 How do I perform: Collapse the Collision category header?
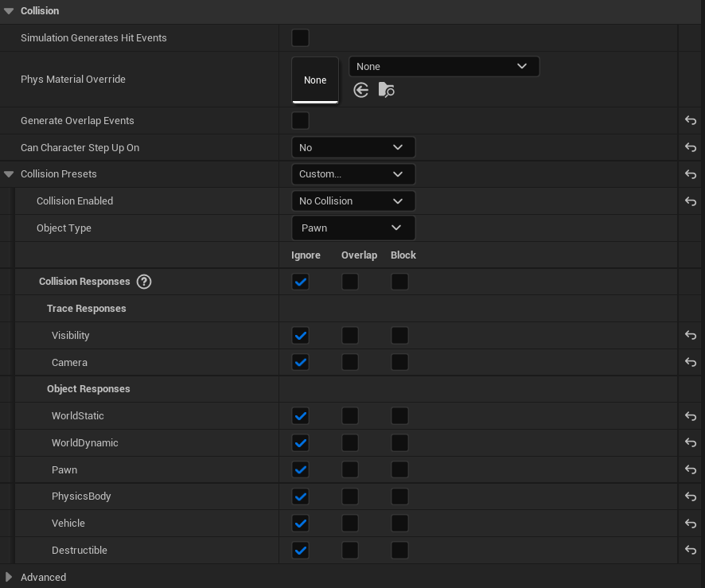(9, 11)
